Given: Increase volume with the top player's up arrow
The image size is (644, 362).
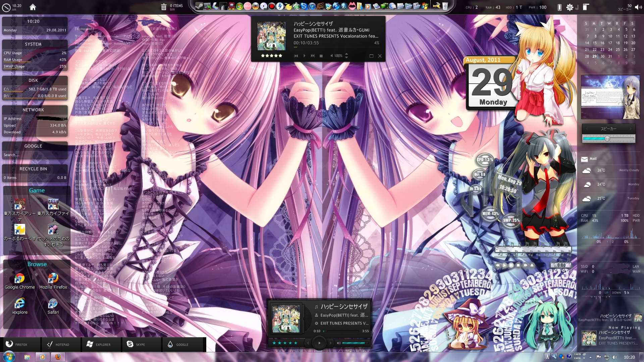Looking at the screenshot, I should tap(346, 54).
